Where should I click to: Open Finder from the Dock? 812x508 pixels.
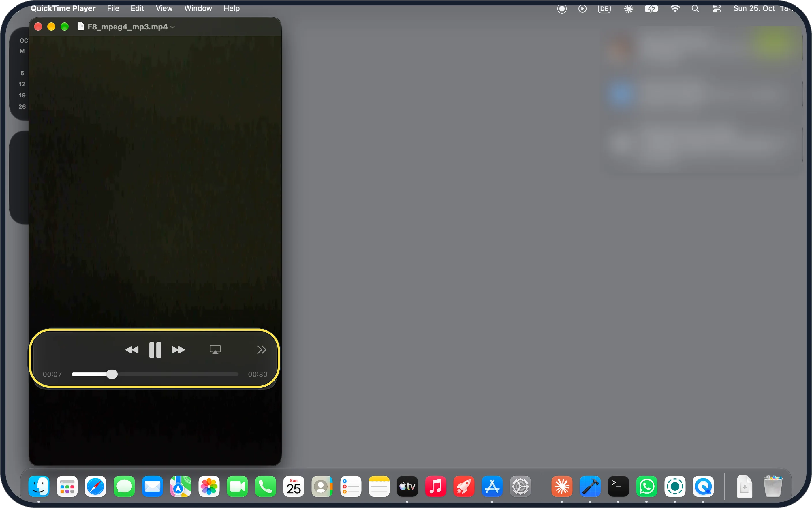tap(39, 486)
